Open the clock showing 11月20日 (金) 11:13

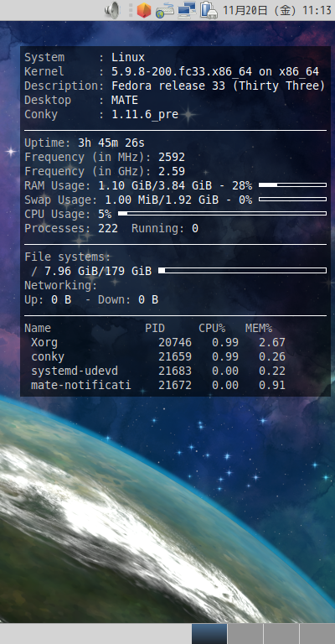[x=277, y=10]
